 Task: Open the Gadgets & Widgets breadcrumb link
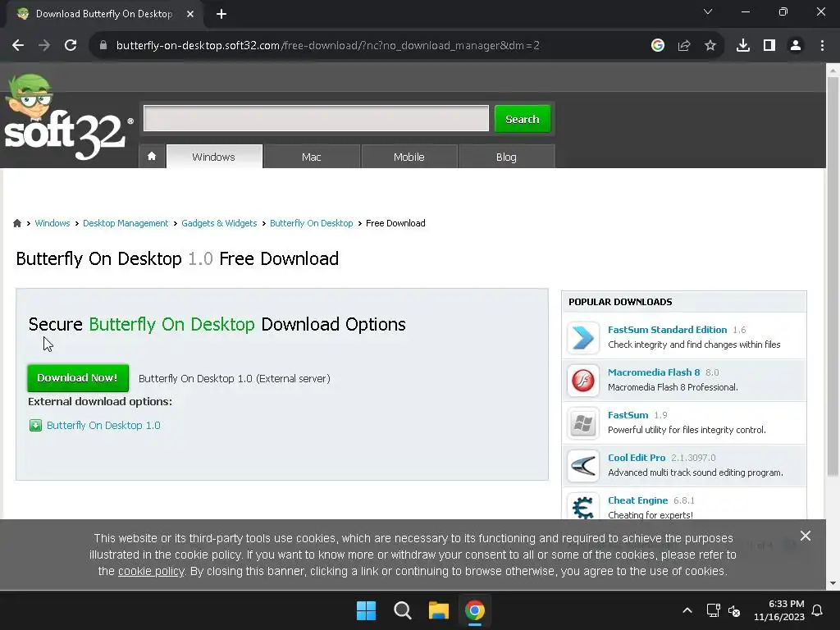click(219, 223)
